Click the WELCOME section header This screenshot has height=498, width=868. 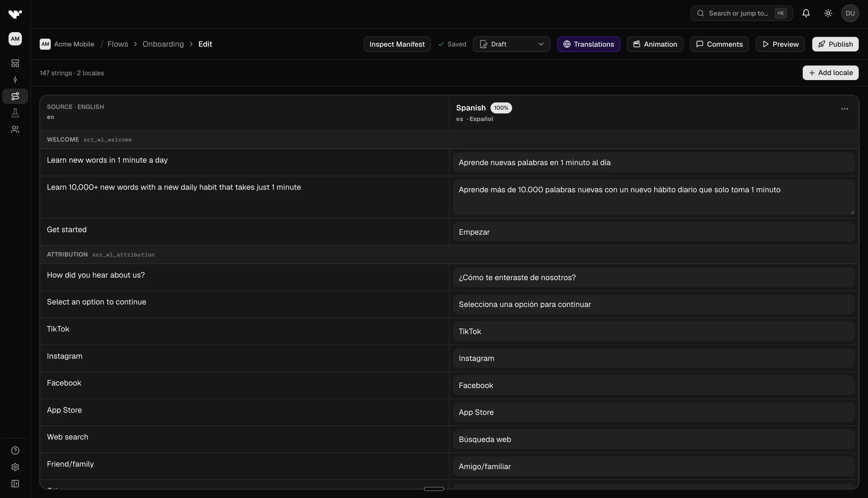(x=449, y=140)
